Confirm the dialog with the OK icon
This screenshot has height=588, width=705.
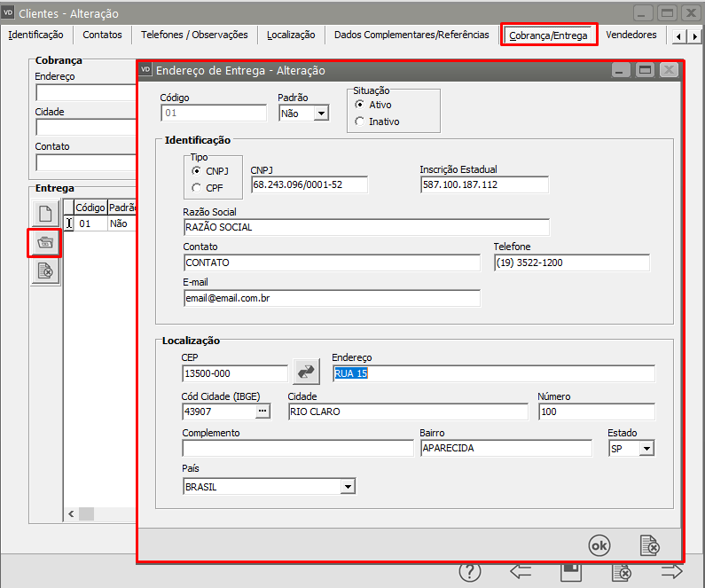click(x=599, y=545)
